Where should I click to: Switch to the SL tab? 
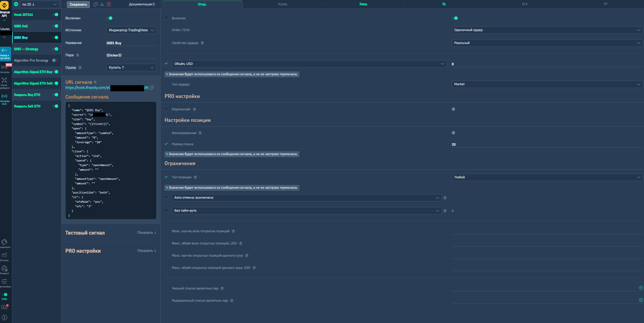[x=444, y=4]
